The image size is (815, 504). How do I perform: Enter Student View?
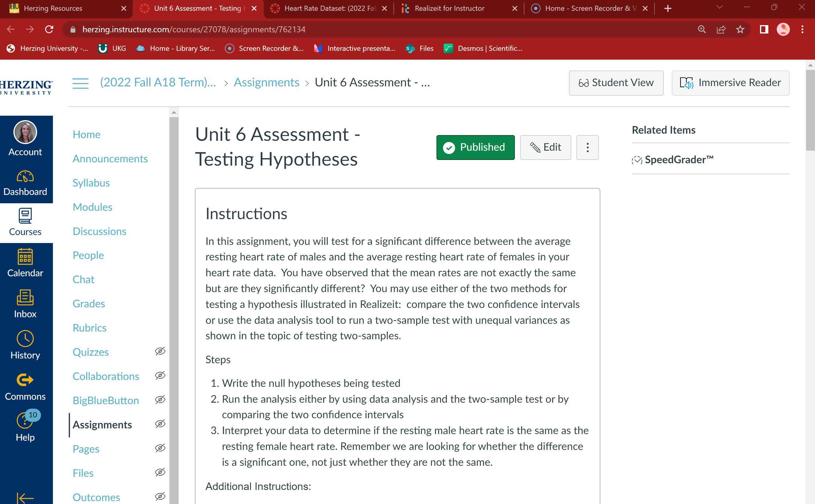pyautogui.click(x=616, y=83)
